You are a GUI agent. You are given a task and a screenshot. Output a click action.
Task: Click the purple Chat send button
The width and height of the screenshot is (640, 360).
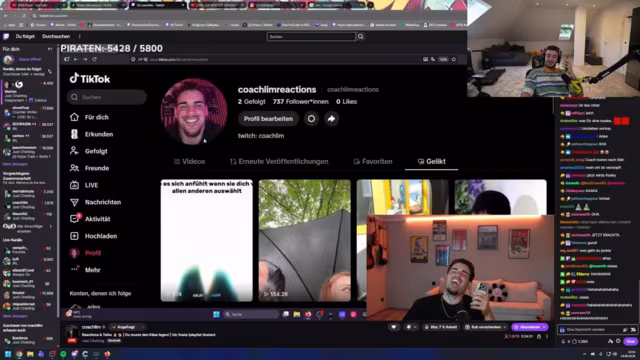click(631, 341)
